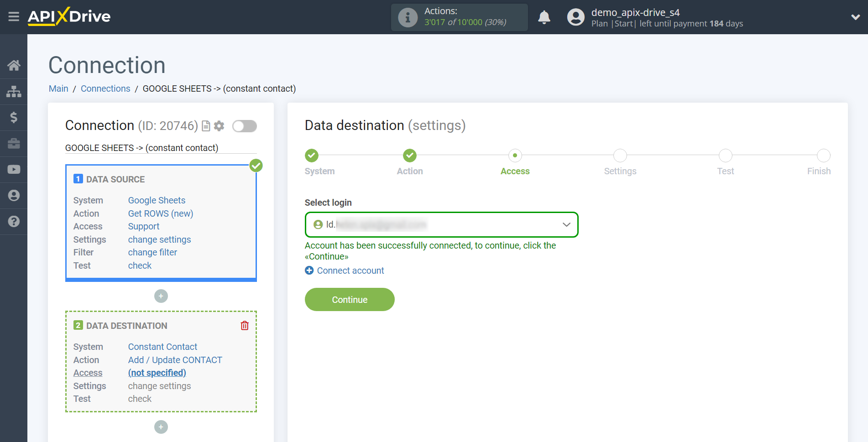Open the Connect account link
This screenshot has height=442, width=868.
pos(350,270)
